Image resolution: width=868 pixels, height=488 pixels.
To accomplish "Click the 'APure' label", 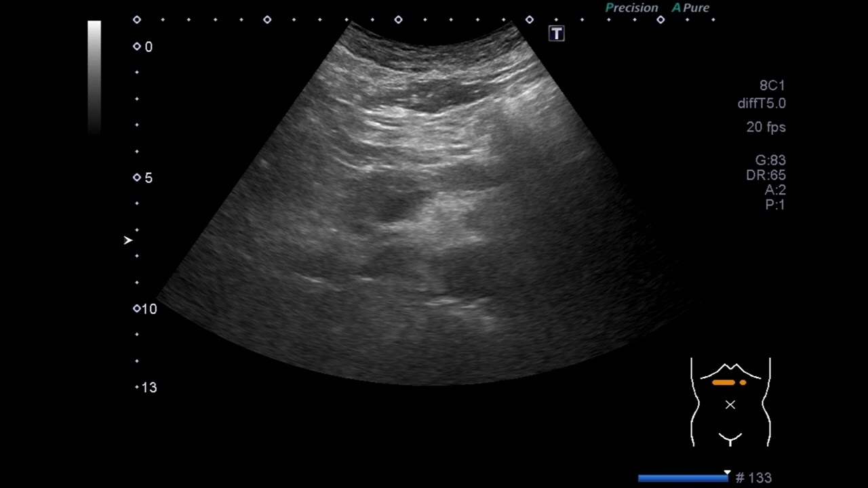I will click(690, 8).
